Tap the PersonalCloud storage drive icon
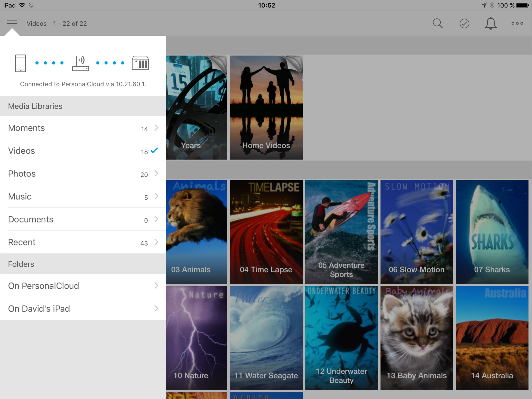Viewport: 532px width, 399px height. (x=140, y=63)
